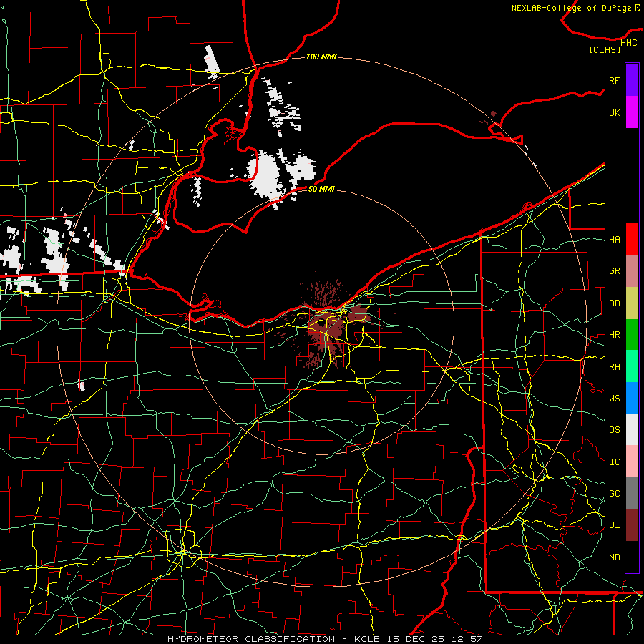Click the purple RF legend swatch

[x=632, y=80]
